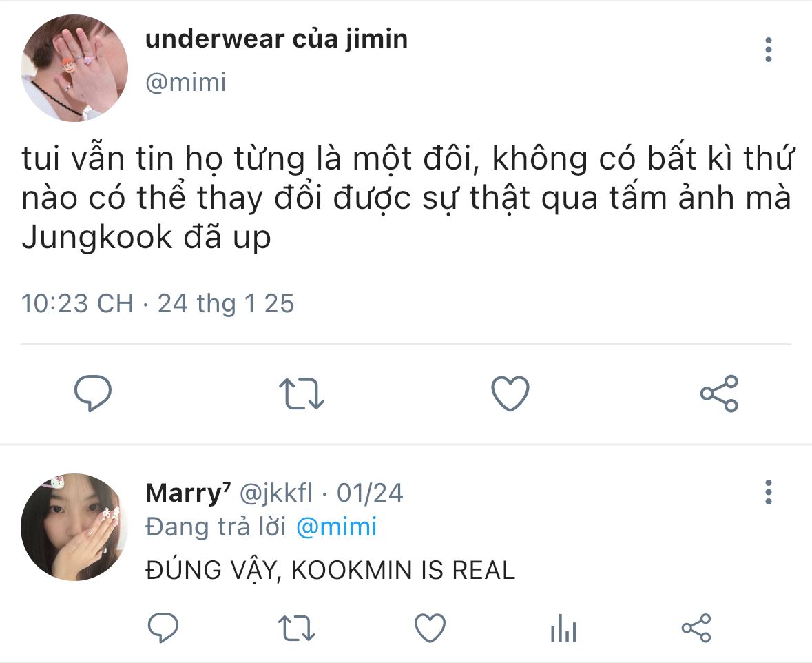Open Marry⁷ display name in the reply

pyautogui.click(x=188, y=493)
